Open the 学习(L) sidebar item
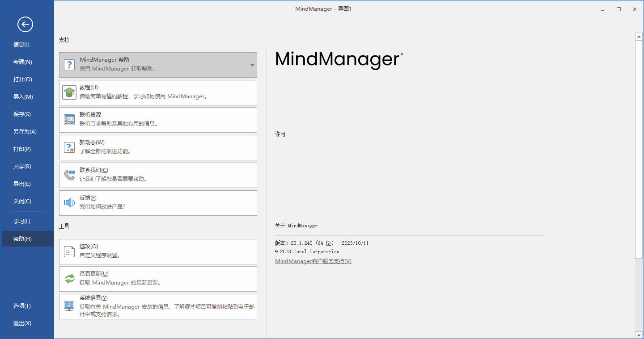The width and height of the screenshot is (644, 339). 27,222
